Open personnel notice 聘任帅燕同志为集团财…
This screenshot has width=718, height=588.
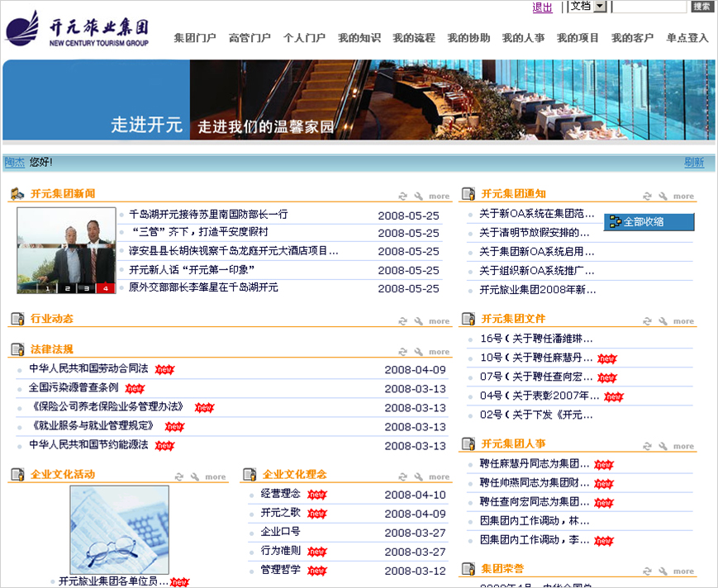[535, 483]
